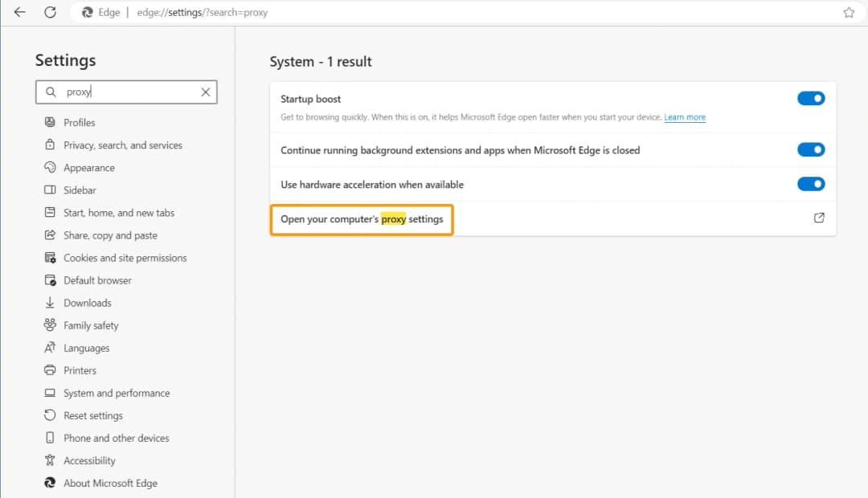The width and height of the screenshot is (868, 498).
Task: Click the Learn more link under Startup boost
Action: coord(685,116)
